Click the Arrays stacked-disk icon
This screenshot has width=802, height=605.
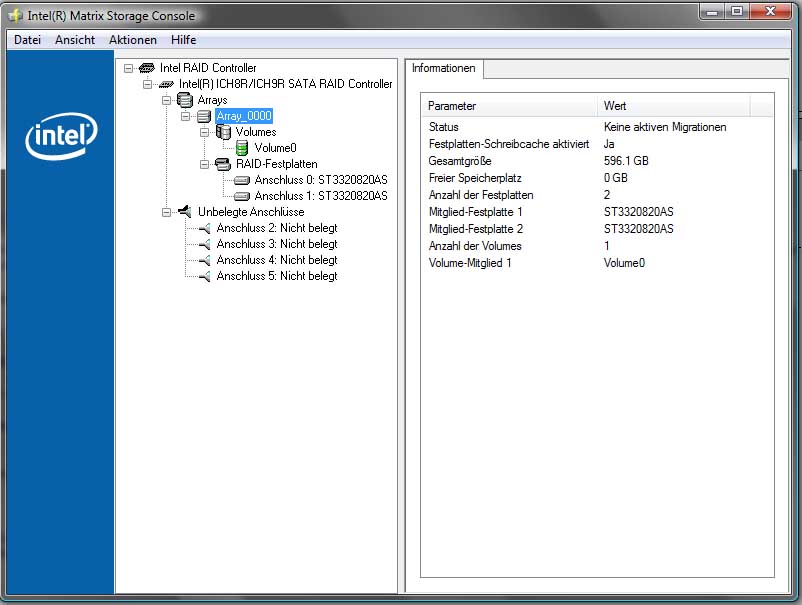[x=185, y=100]
